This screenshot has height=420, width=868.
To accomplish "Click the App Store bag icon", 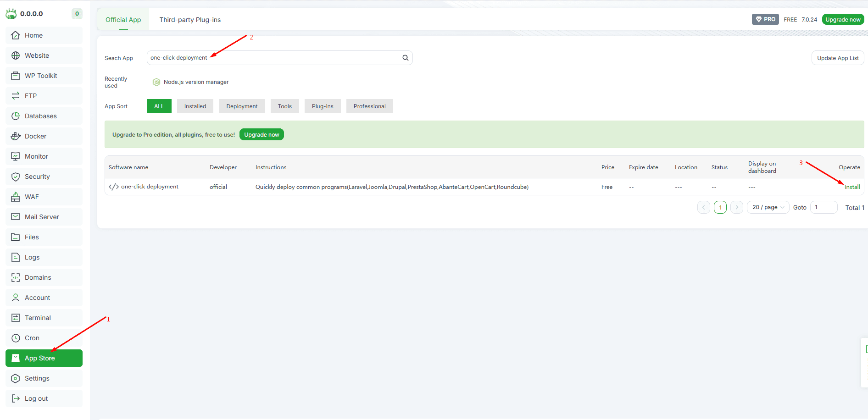I will pos(16,358).
